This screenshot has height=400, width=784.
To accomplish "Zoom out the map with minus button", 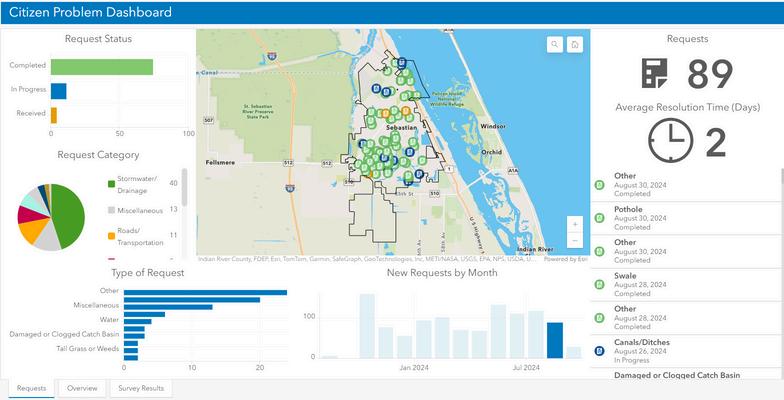I will (x=575, y=240).
